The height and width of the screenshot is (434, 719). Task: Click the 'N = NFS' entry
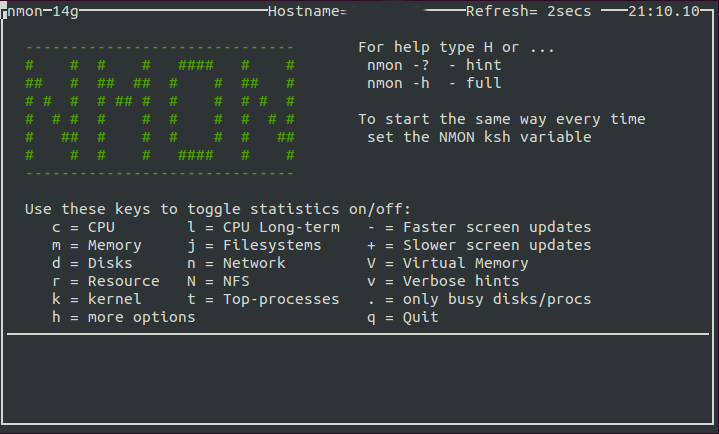(218, 281)
